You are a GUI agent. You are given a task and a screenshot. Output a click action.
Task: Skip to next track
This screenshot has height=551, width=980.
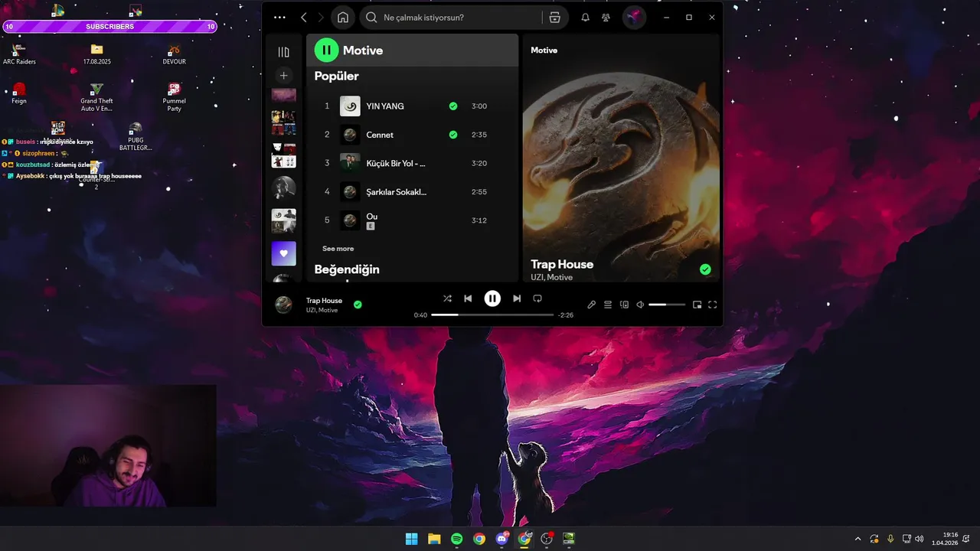point(517,298)
